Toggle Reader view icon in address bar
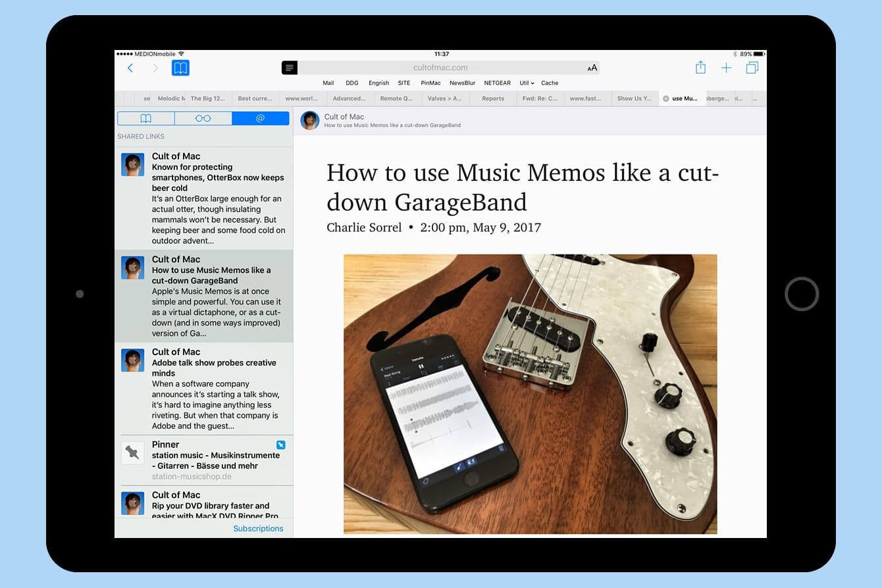 290,68
